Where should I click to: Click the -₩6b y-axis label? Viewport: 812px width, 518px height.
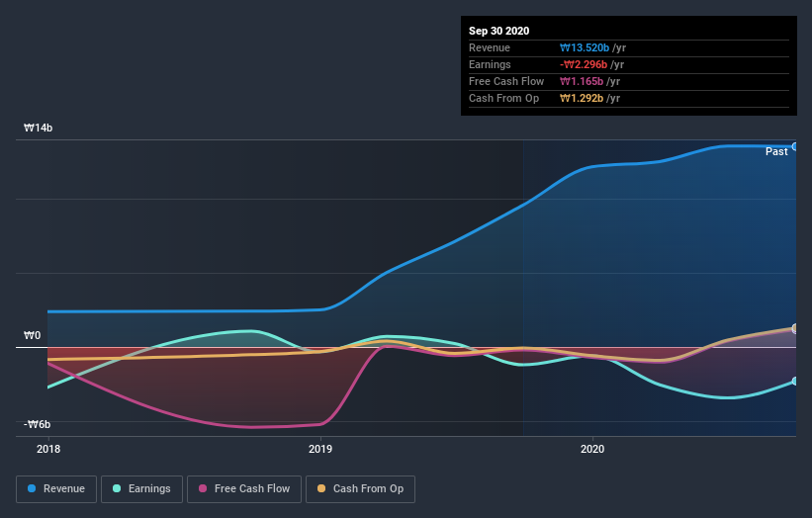point(37,424)
